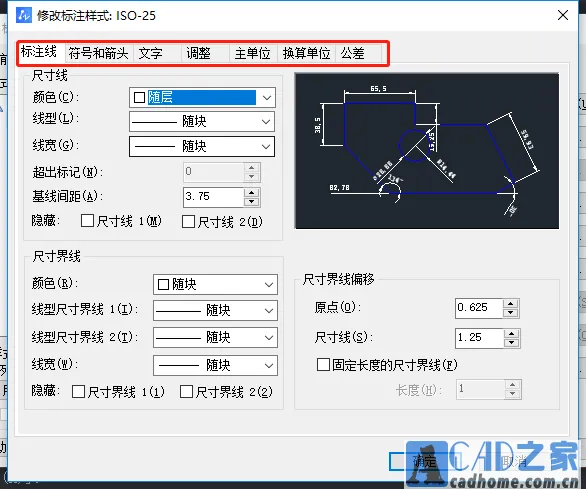Screen dimensions: 586x489
Task: Increase the 原点 offset with the up arrow
Action: pyautogui.click(x=511, y=303)
